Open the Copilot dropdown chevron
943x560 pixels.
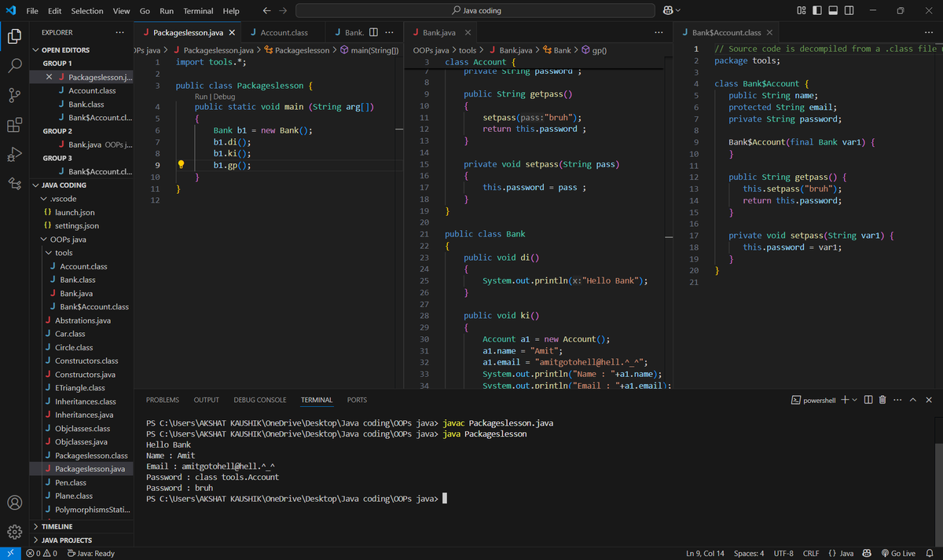(x=678, y=11)
